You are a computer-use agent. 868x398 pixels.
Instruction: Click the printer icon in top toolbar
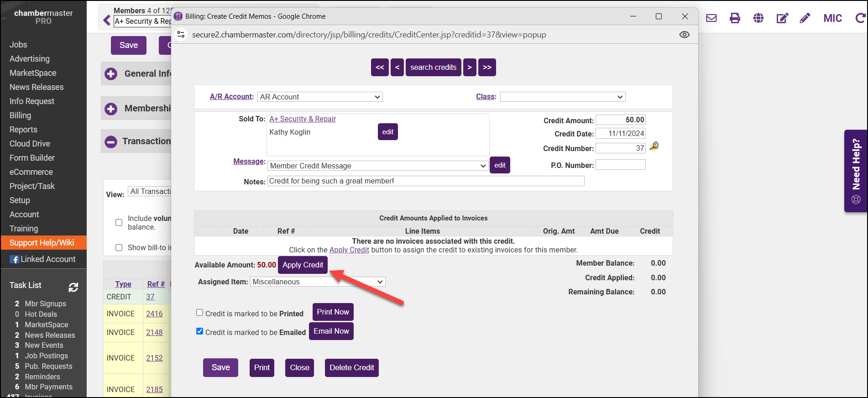(735, 18)
